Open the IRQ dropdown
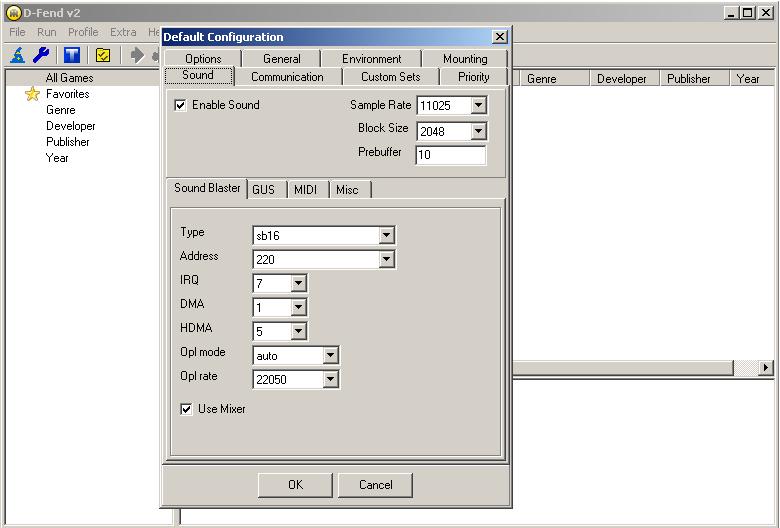Viewport: 780px width, 528px height. (298, 283)
